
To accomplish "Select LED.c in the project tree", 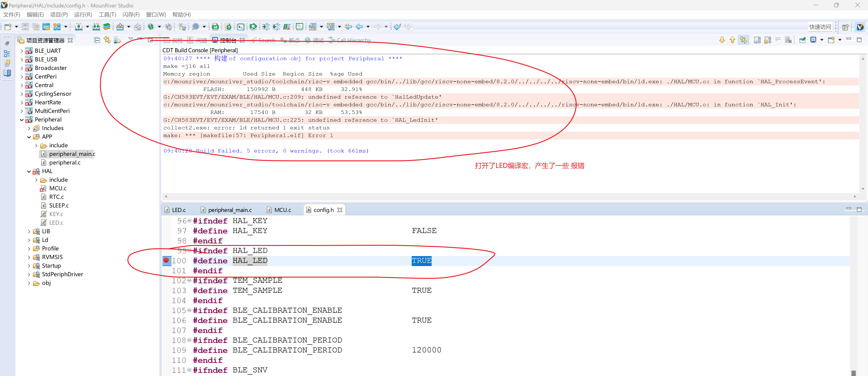I will 52,223.
